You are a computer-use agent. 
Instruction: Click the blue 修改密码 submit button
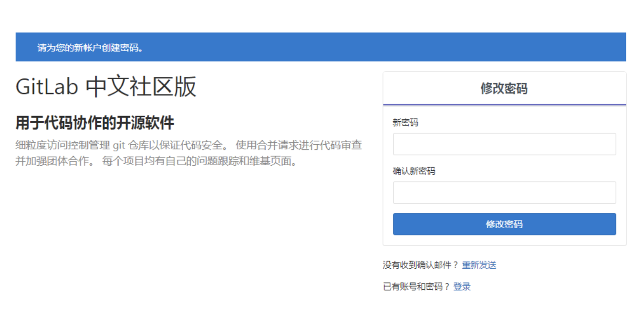click(x=504, y=224)
